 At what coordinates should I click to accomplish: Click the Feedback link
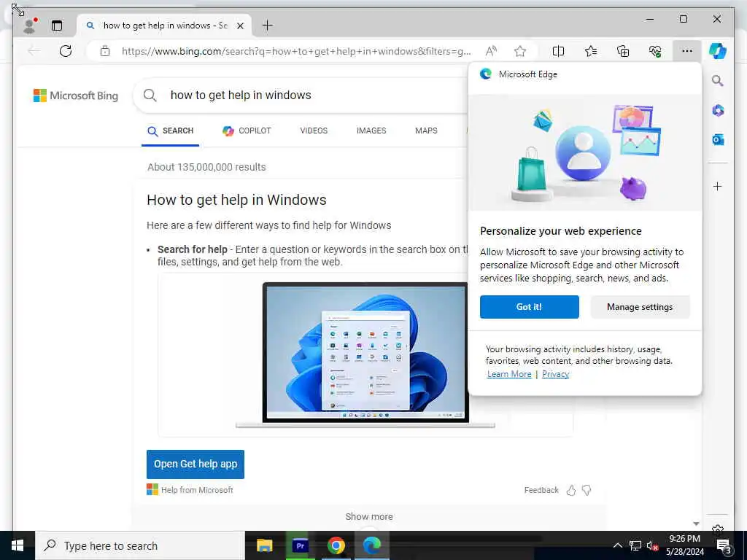tap(541, 490)
